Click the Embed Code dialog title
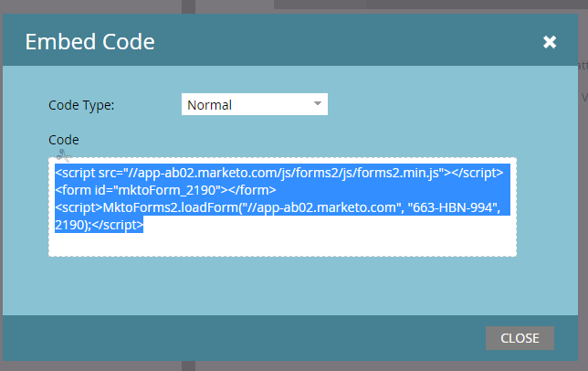 89,41
